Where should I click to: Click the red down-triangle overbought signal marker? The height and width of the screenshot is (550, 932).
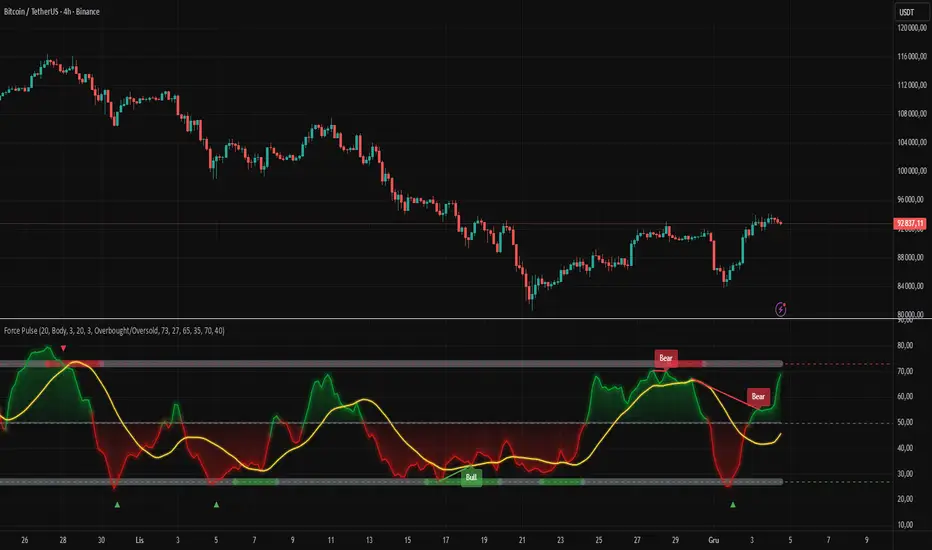tap(63, 348)
